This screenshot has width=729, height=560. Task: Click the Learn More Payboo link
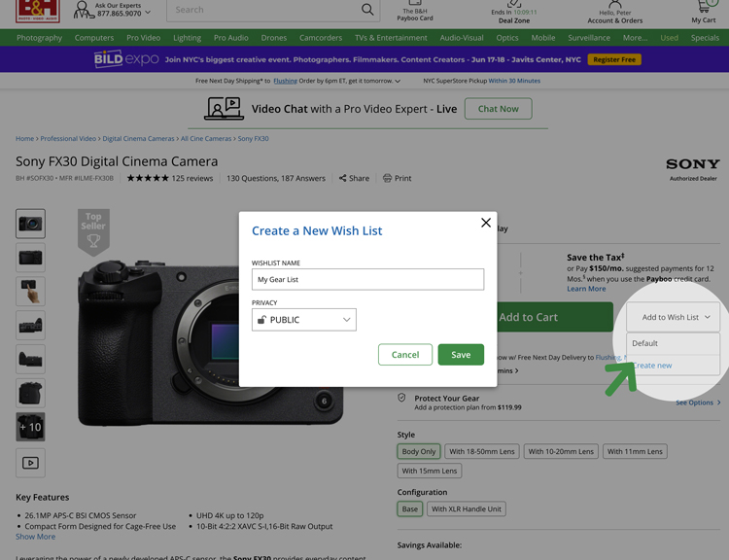click(x=586, y=289)
